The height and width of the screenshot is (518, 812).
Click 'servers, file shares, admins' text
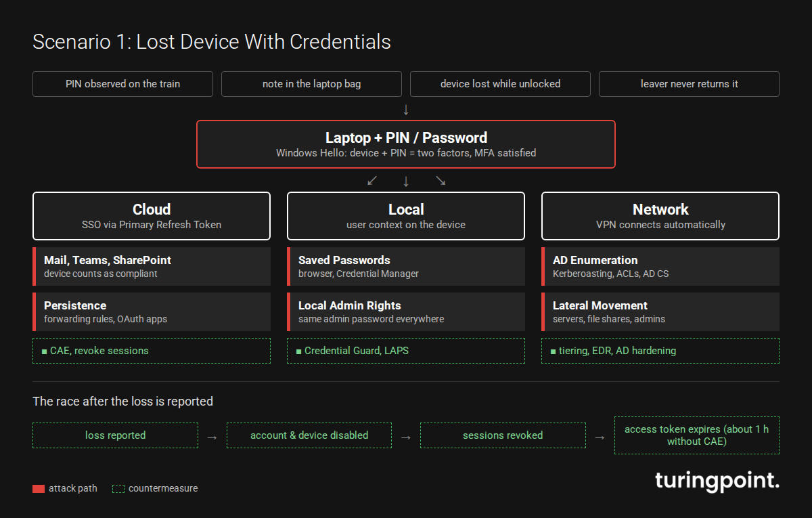point(609,319)
